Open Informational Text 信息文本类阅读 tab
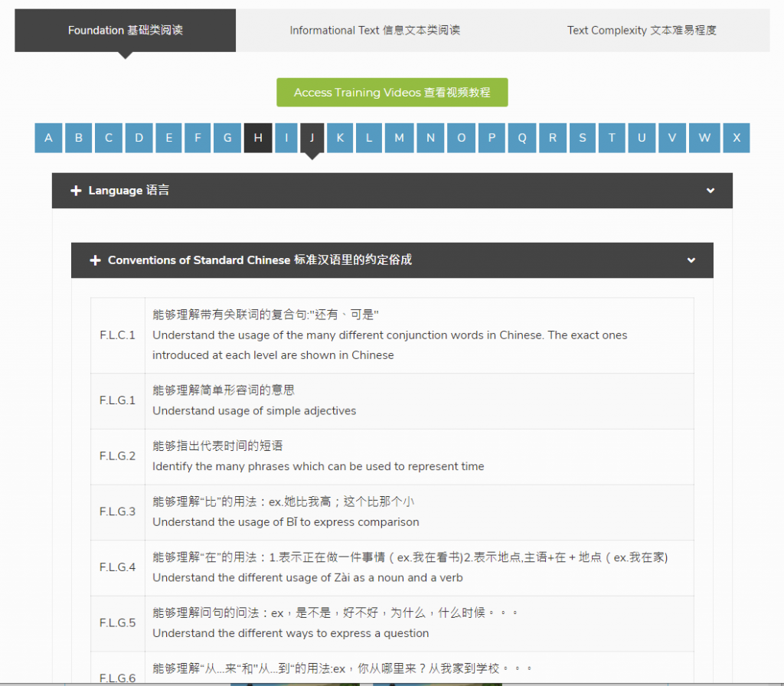The width and height of the screenshot is (784, 686). click(x=375, y=30)
